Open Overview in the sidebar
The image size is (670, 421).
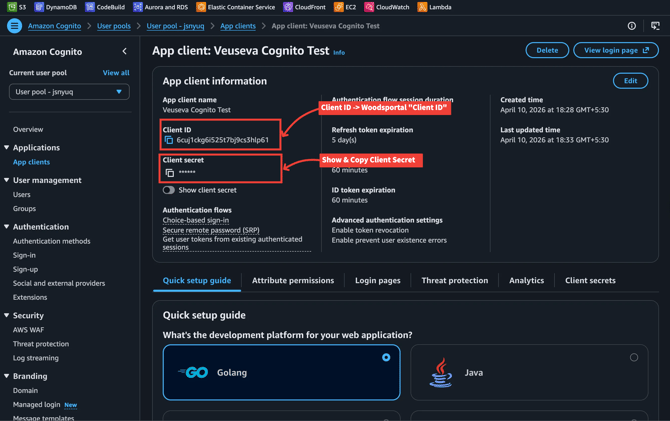click(x=28, y=130)
